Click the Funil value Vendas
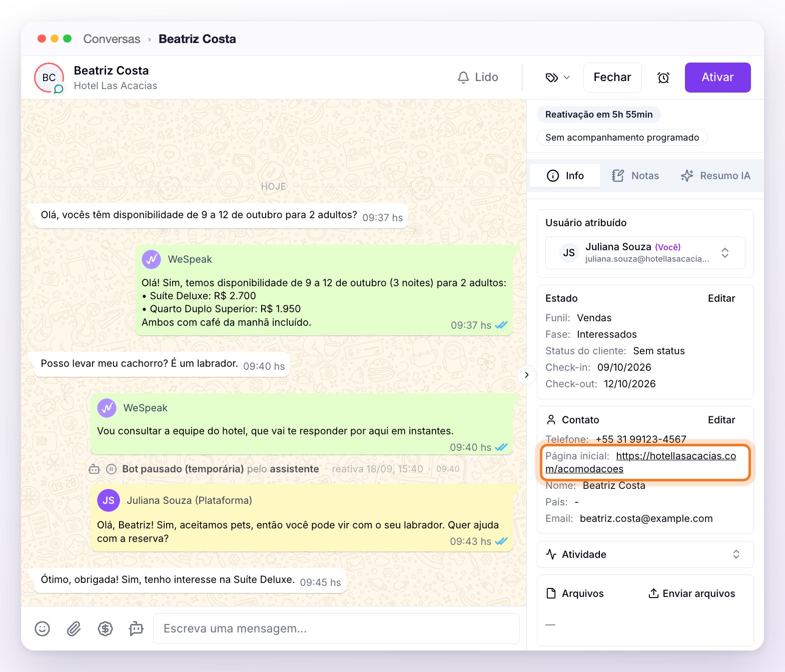The height and width of the screenshot is (672, 785). [x=594, y=318]
